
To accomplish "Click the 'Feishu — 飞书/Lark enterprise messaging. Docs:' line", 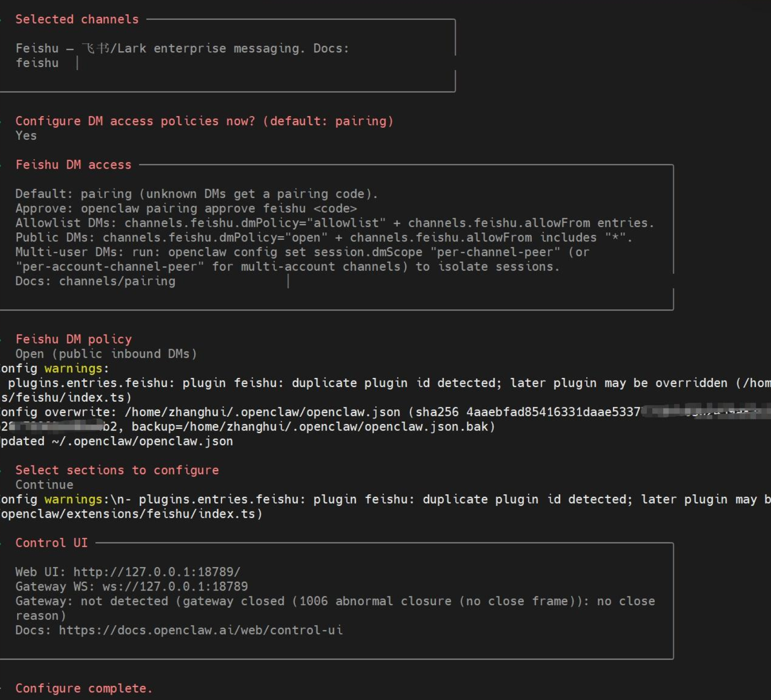I will (182, 49).
